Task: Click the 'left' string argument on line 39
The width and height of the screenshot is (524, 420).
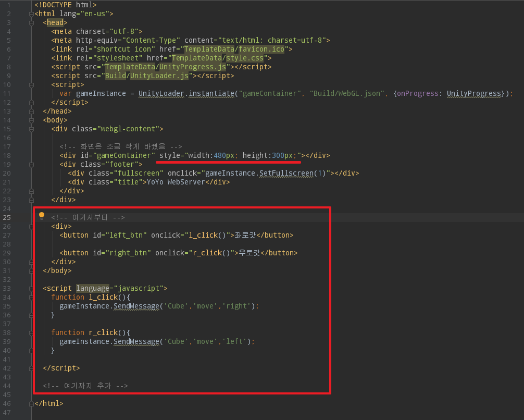Action: click(234, 342)
